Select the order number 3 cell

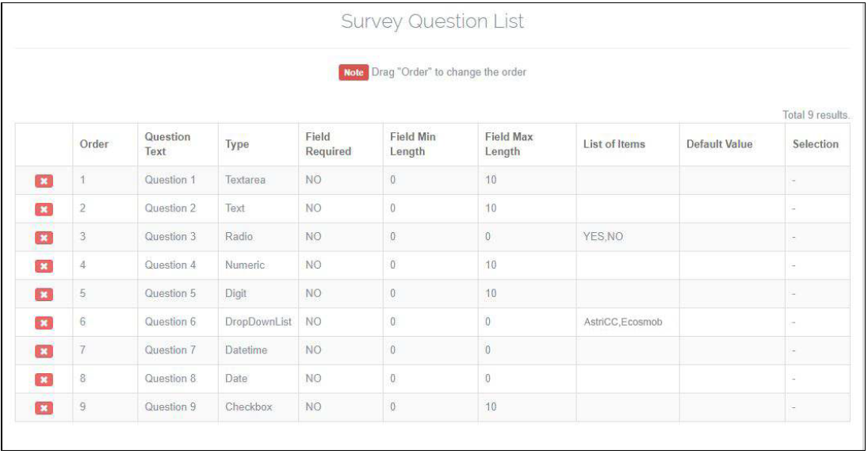83,236
